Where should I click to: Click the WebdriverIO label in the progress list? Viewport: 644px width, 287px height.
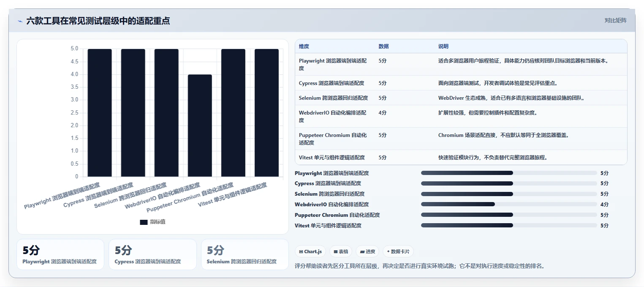click(332, 205)
